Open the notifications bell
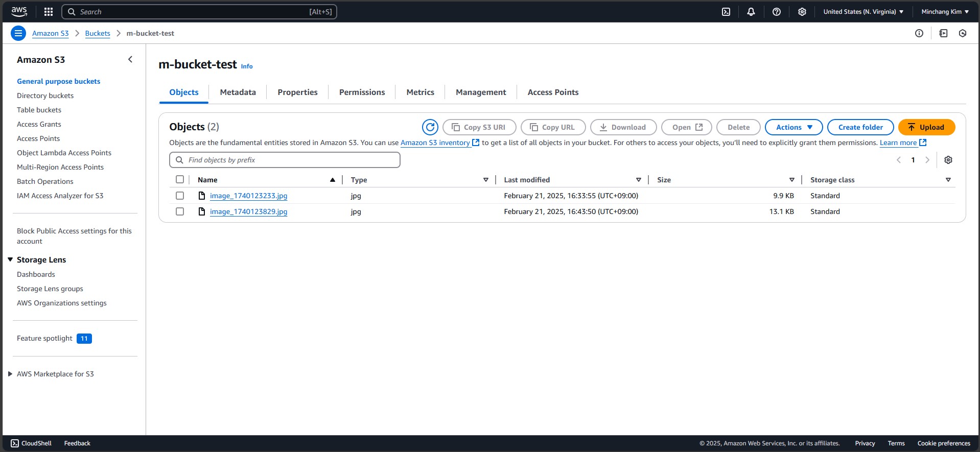This screenshot has width=980, height=452. [751, 12]
